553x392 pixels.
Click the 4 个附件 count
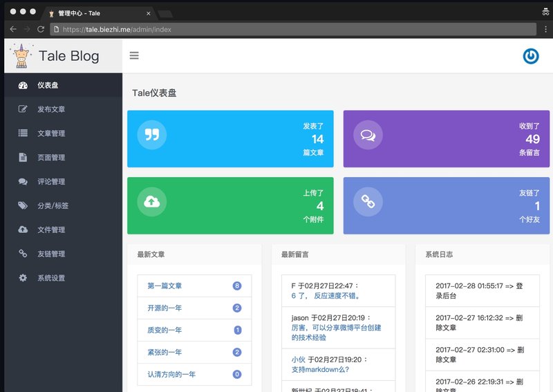[x=320, y=206]
